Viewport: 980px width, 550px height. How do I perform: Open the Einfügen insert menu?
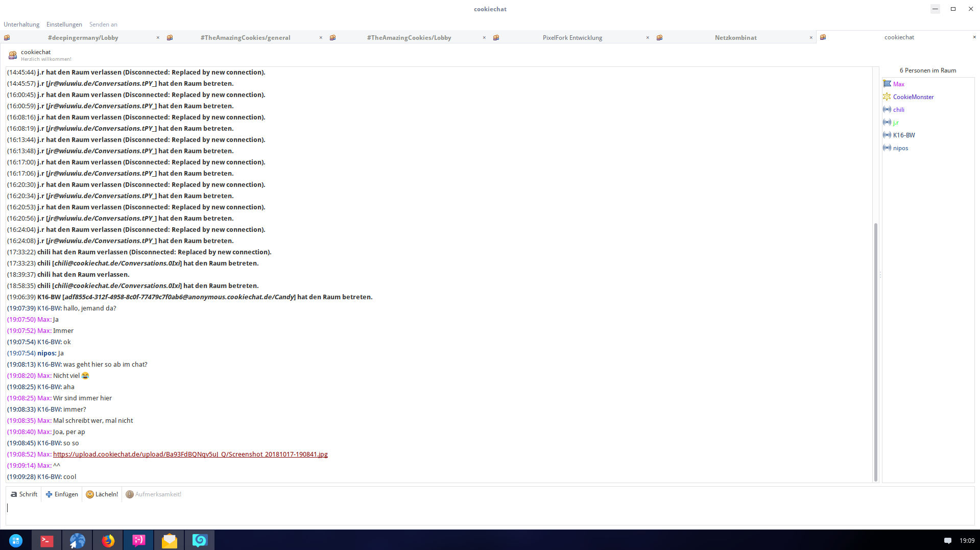click(62, 494)
